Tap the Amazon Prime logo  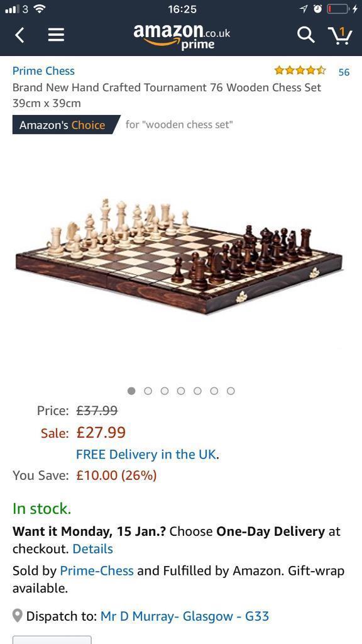tap(182, 36)
